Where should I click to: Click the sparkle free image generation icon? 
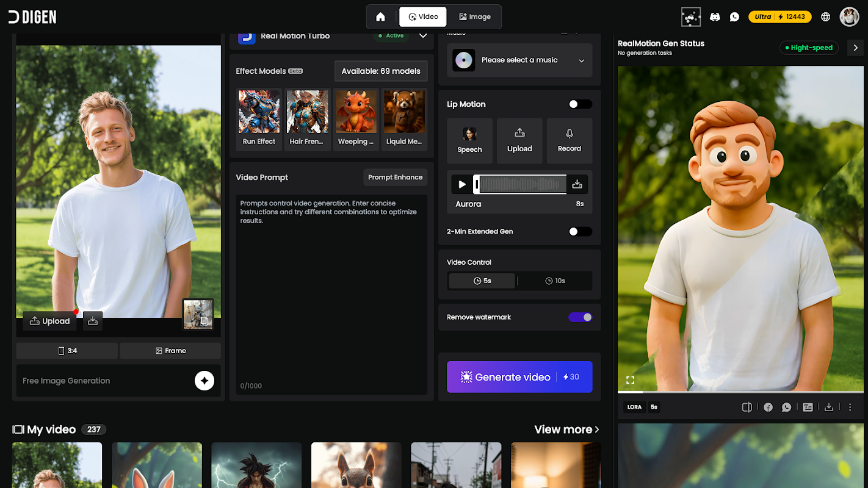pos(204,381)
